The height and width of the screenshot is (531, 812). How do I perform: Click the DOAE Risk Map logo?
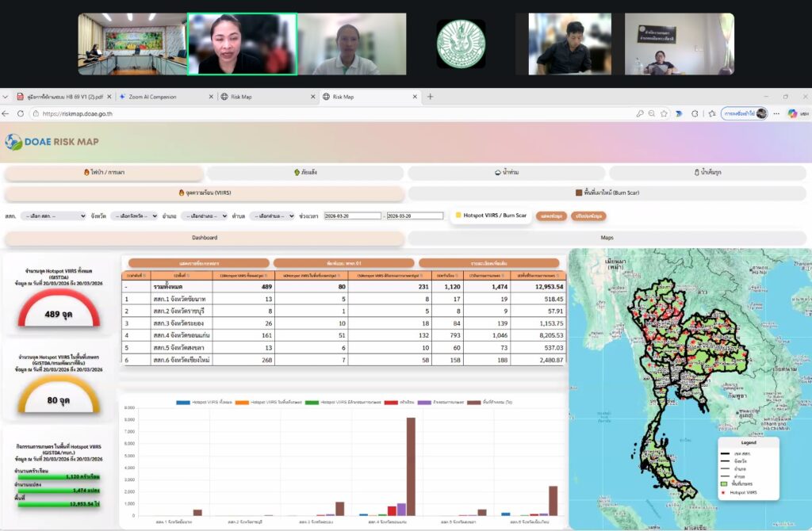(x=52, y=142)
